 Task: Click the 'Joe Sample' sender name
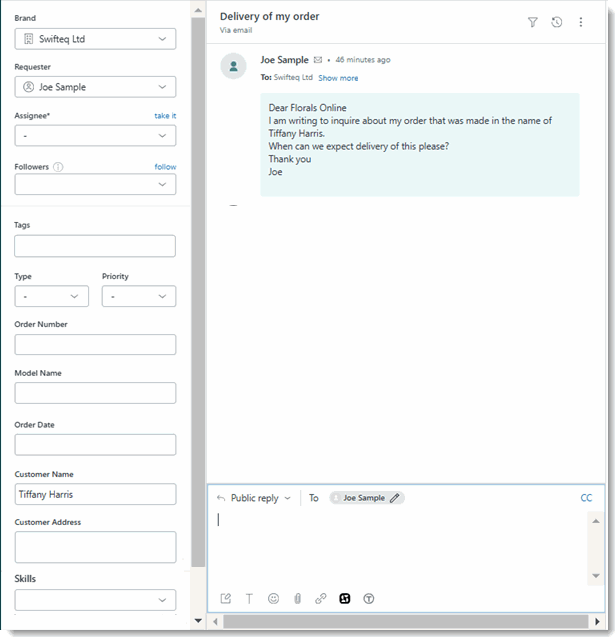click(284, 60)
